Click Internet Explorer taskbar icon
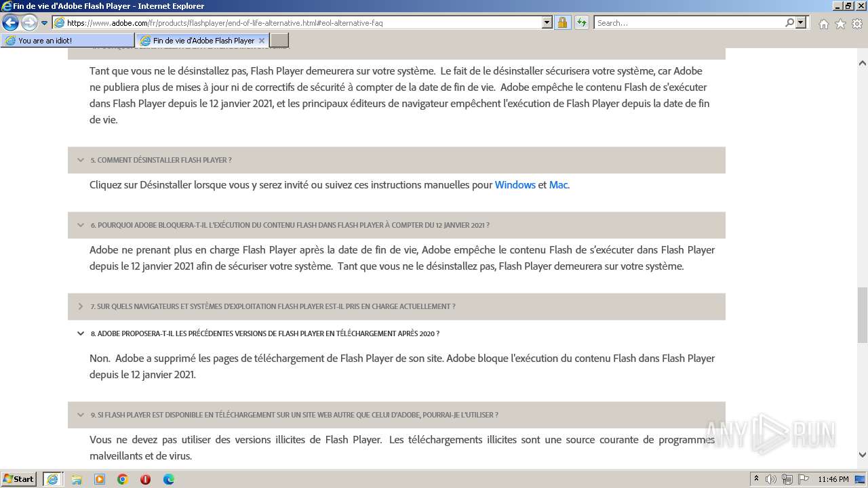Image resolution: width=868 pixels, height=488 pixels. (52, 479)
